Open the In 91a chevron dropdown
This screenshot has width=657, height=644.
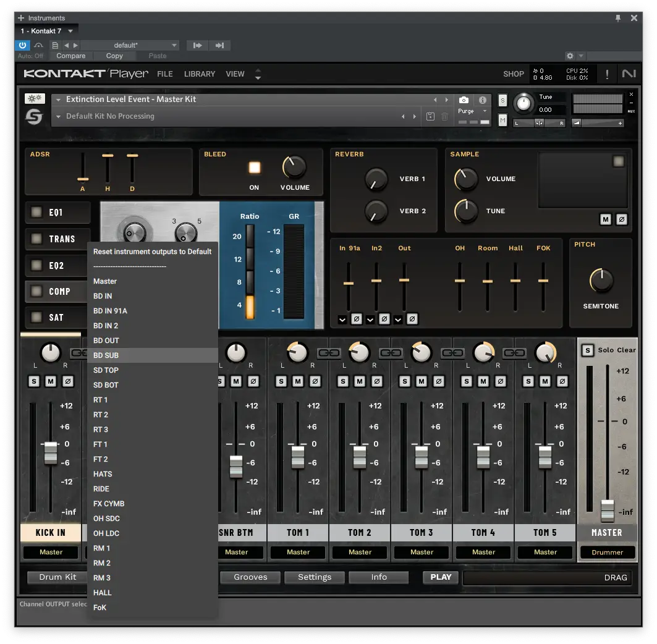[342, 320]
